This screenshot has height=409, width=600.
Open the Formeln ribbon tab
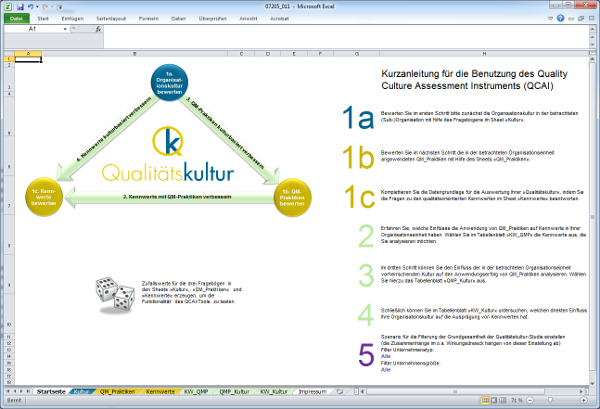click(x=148, y=17)
